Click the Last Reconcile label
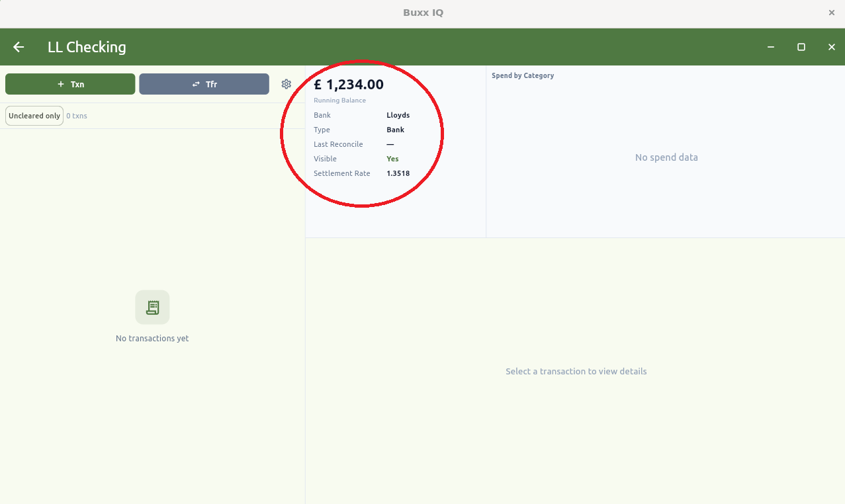845x504 pixels. 338,144
